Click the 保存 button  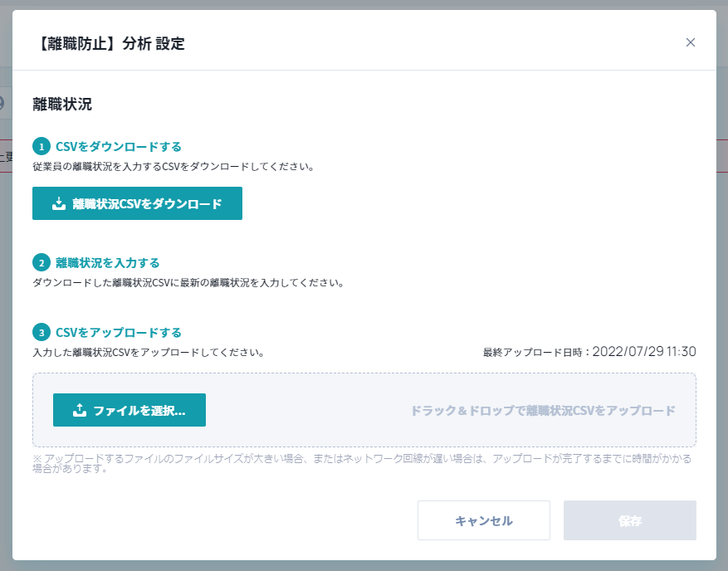point(630,520)
